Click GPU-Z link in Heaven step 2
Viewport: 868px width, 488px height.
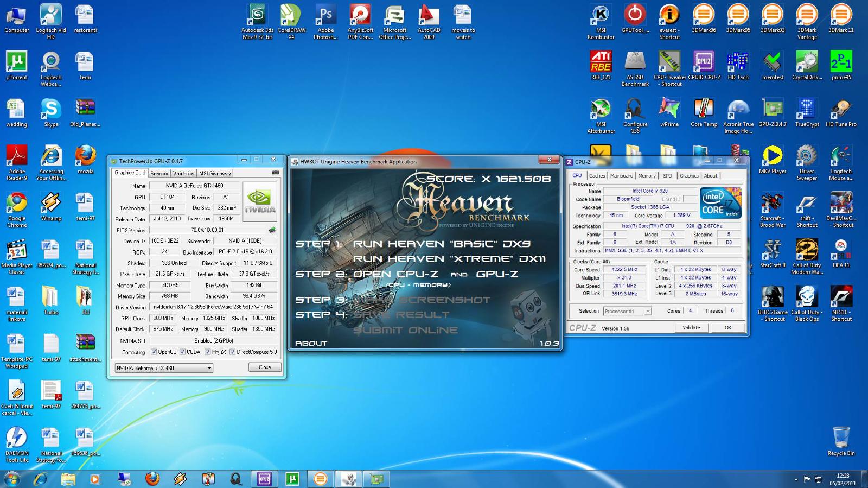pos(497,274)
